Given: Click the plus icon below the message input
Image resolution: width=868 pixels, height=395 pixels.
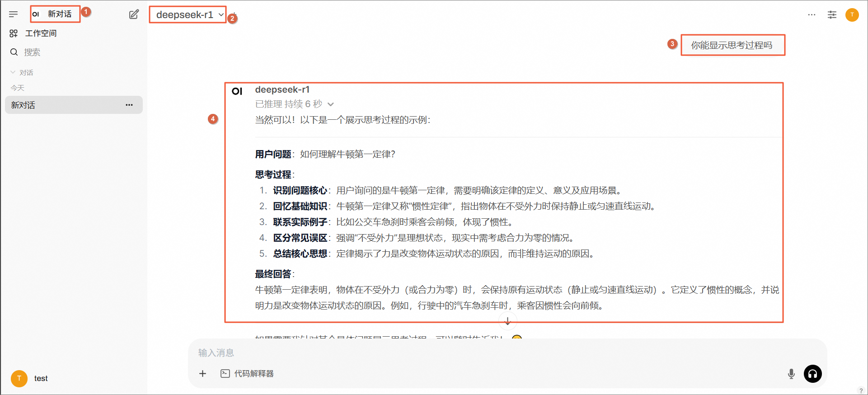Looking at the screenshot, I should point(203,374).
